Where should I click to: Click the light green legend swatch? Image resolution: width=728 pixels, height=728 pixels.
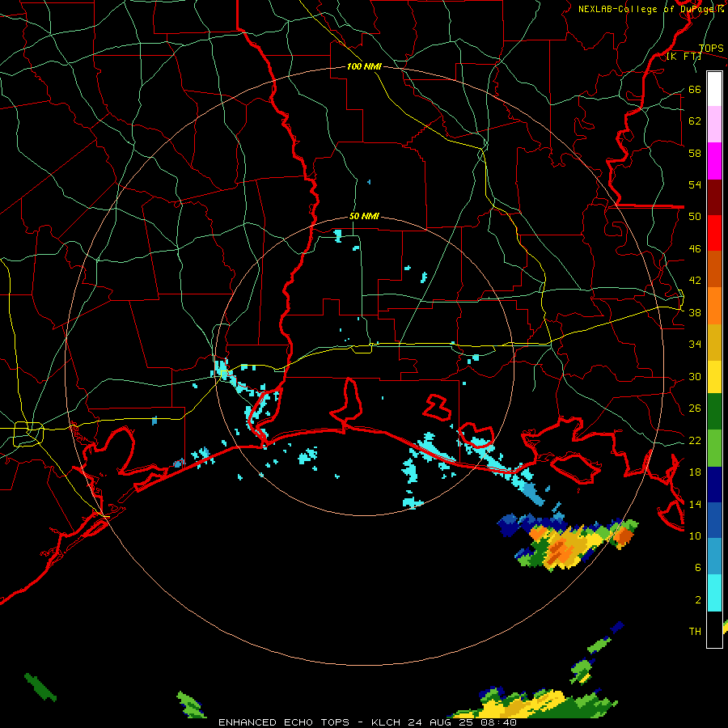714,448
